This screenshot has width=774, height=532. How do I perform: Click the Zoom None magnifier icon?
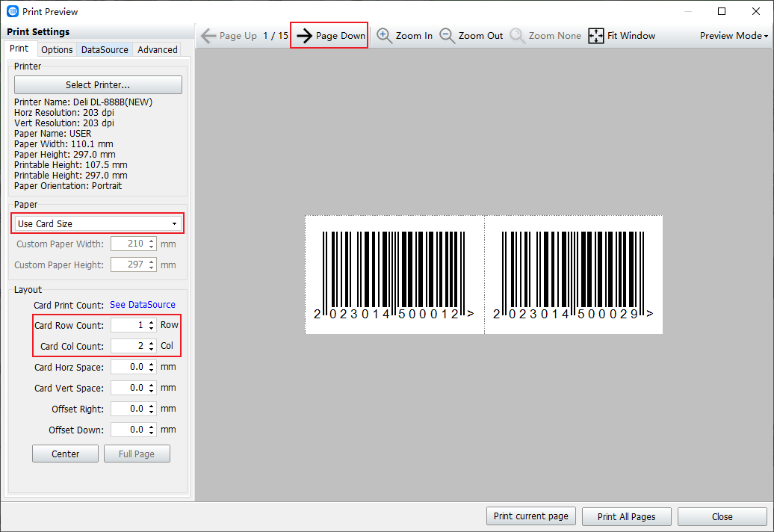[x=517, y=36]
